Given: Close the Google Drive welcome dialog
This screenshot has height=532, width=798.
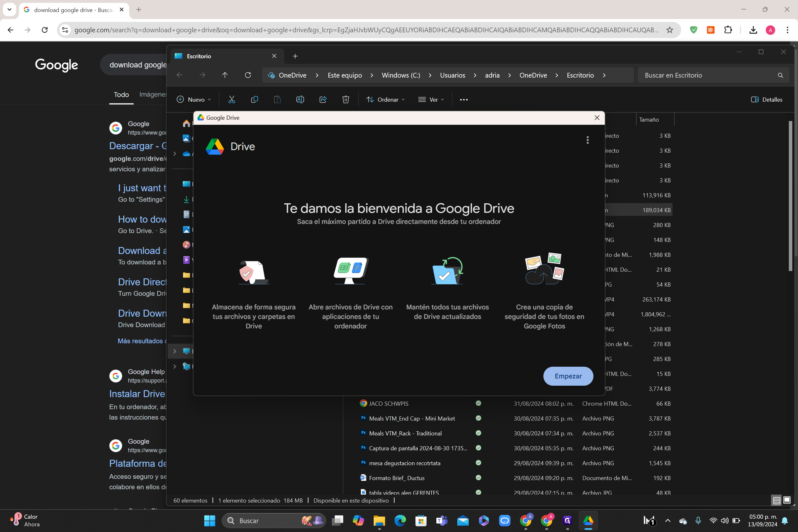Looking at the screenshot, I should [x=597, y=118].
